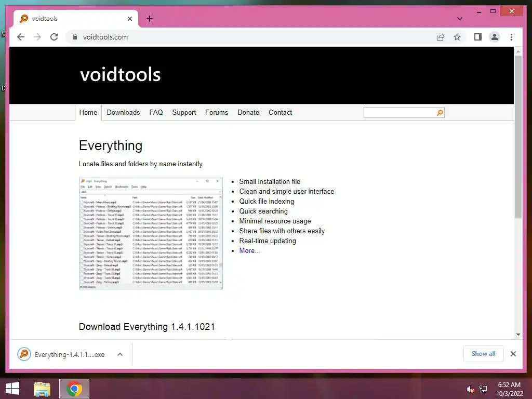
Task: Open the downloaded Everything exe file
Action: coord(70,354)
